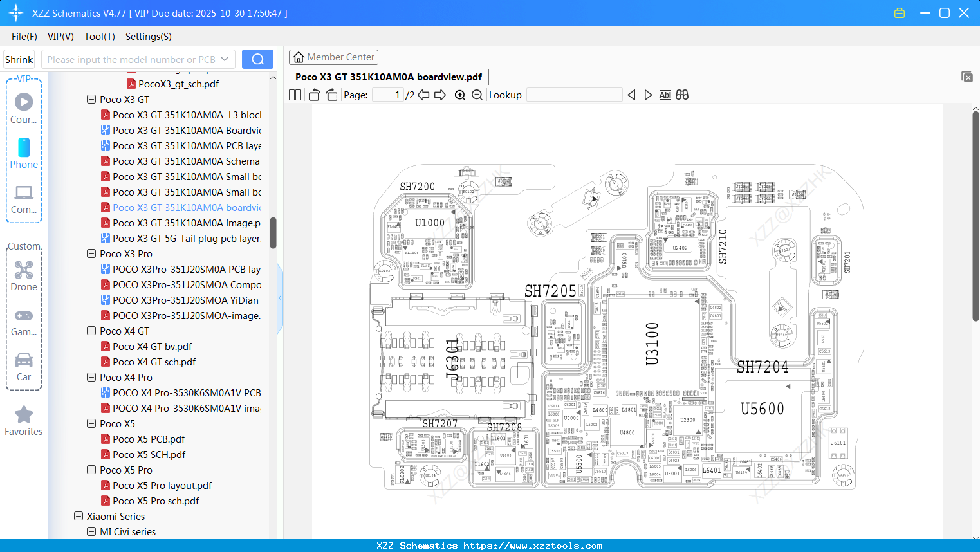Collapse the Xiaomi Series node
The image size is (980, 552).
(x=79, y=517)
